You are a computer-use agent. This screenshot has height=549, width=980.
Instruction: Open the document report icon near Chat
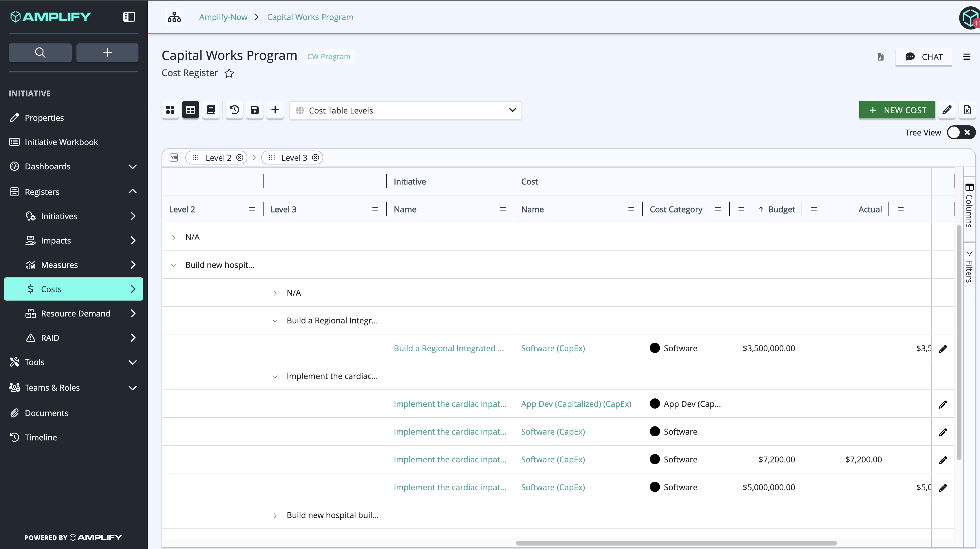click(881, 57)
